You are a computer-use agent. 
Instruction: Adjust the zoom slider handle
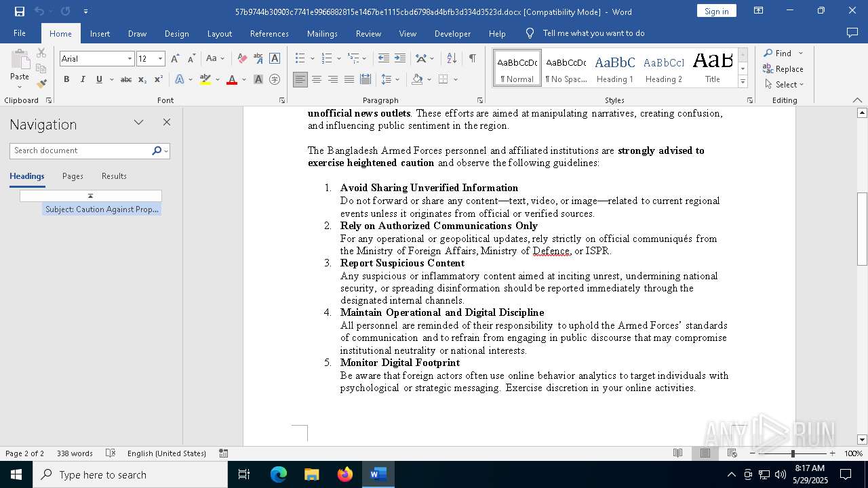click(793, 453)
